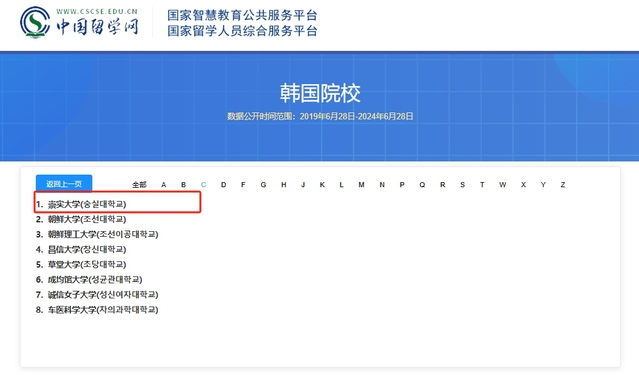Select the highlighted letter C filter
Image resolution: width=639 pixels, height=375 pixels.
point(203,185)
